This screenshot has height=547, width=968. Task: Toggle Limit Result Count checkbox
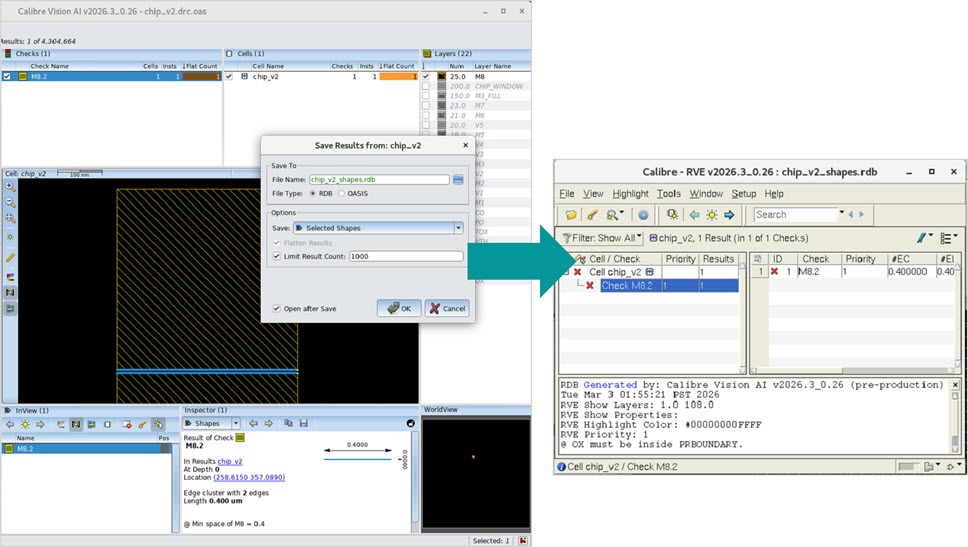[x=277, y=256]
